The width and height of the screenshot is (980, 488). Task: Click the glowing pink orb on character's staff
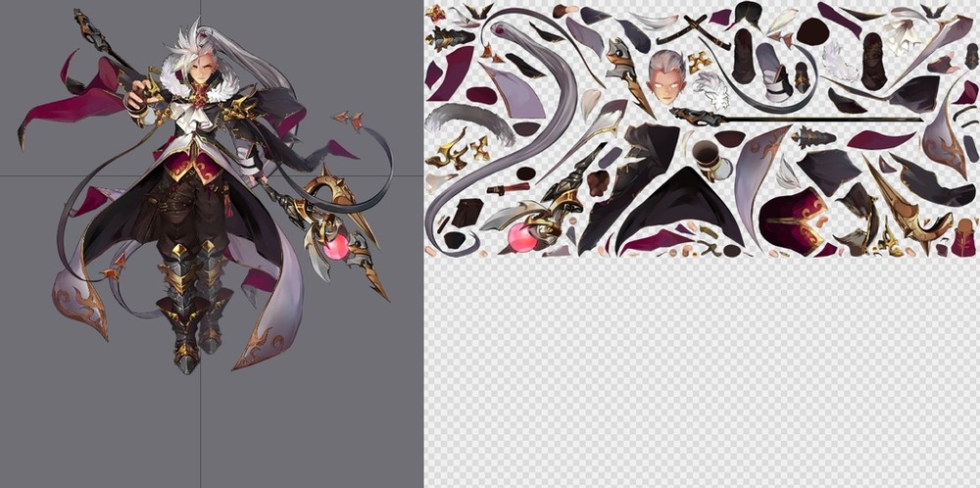(x=337, y=246)
